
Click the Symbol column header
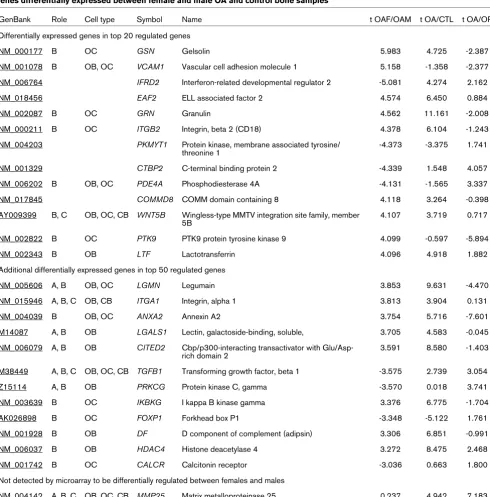pos(149,19)
